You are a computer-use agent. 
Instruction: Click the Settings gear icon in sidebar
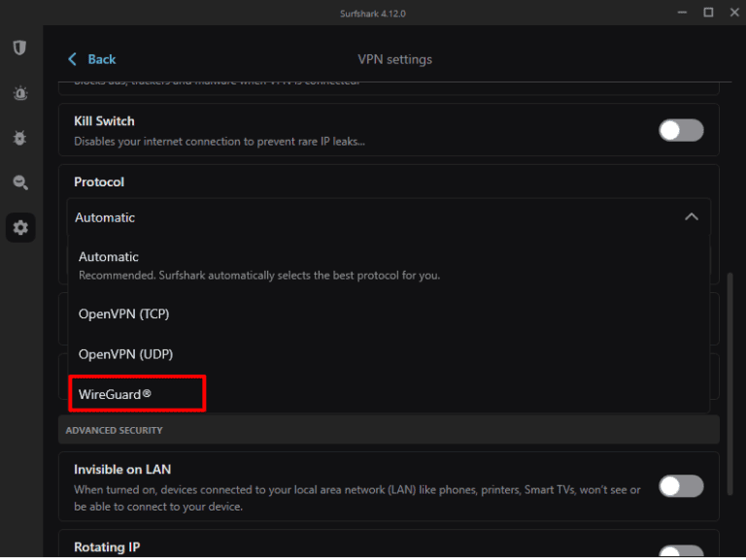(x=20, y=228)
